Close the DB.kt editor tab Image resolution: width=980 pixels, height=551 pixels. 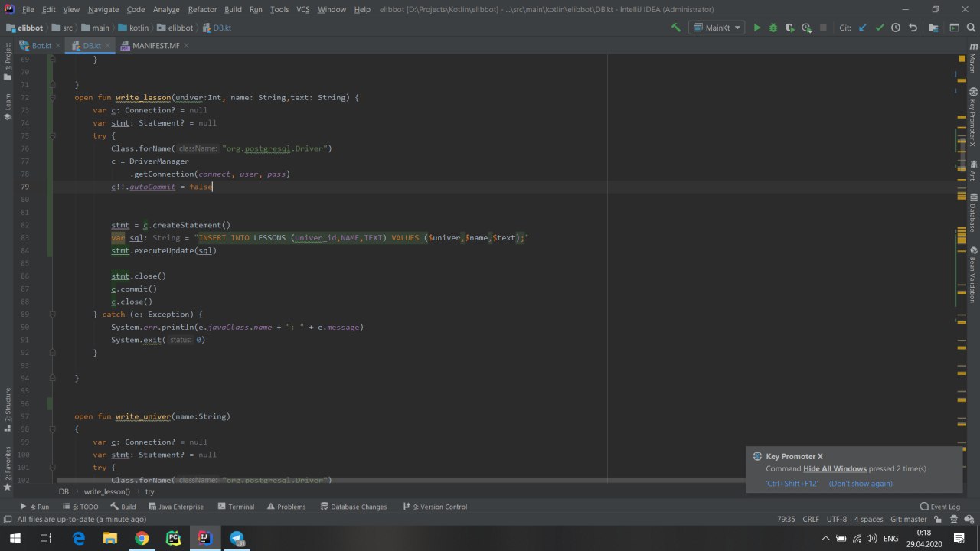[107, 46]
